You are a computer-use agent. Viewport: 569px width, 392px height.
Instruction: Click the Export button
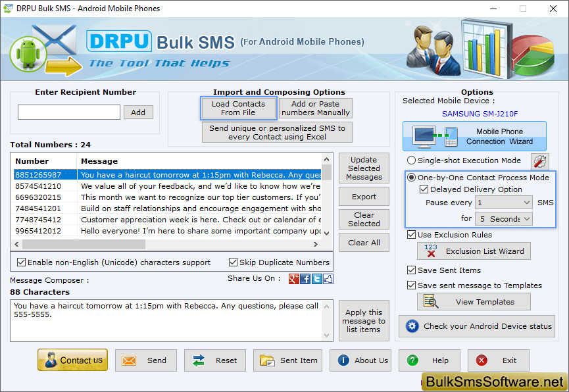[364, 197]
